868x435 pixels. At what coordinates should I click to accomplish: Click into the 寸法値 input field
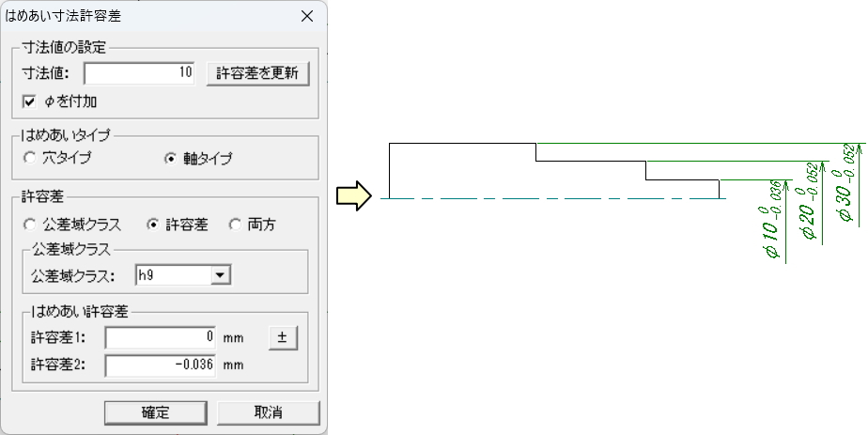pyautogui.click(x=139, y=73)
